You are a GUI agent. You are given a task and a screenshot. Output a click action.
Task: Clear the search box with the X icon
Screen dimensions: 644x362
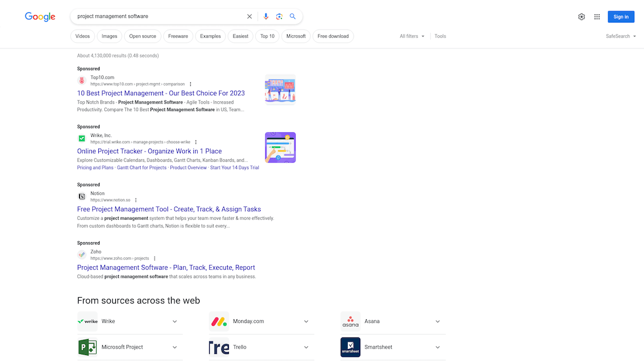tap(249, 16)
